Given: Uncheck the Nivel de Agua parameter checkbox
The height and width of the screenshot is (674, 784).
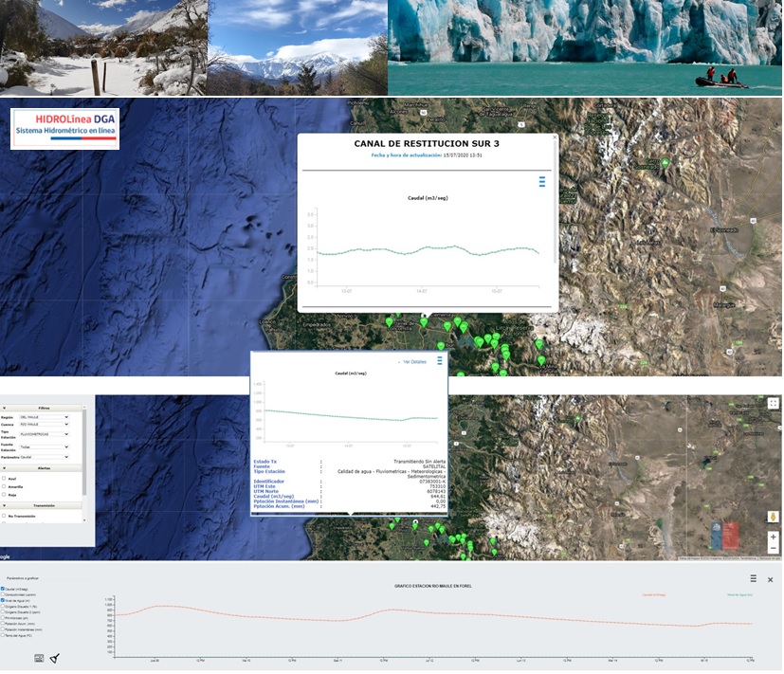Looking at the screenshot, I should point(3,600).
